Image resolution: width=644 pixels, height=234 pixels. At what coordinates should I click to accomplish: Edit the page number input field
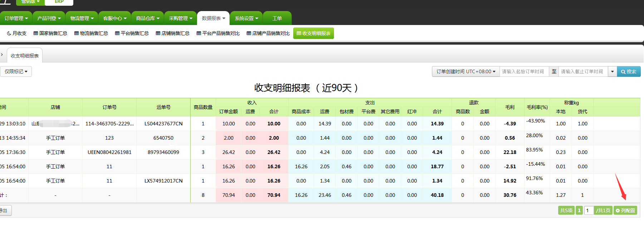click(x=589, y=210)
